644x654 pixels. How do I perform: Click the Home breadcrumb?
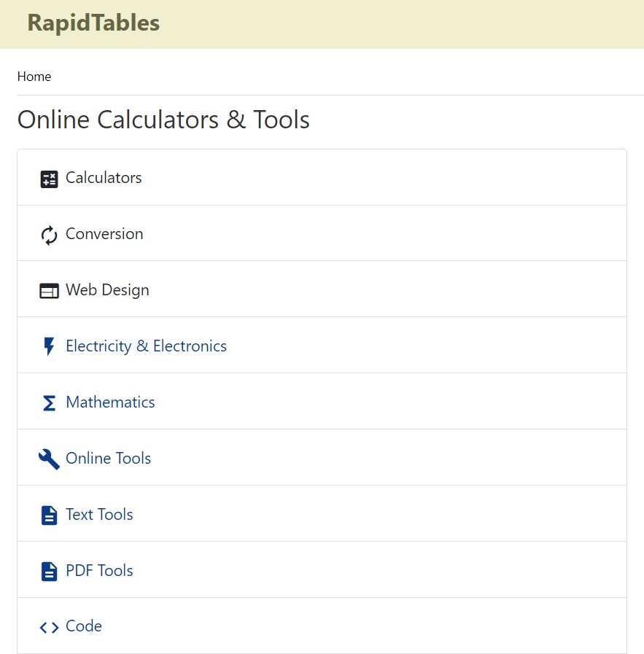point(34,77)
